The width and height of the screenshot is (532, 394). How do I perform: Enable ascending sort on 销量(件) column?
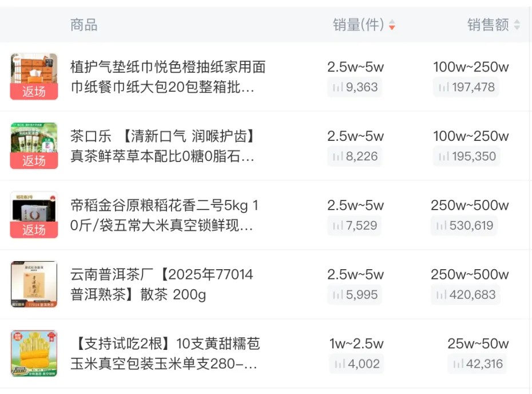[x=392, y=22]
